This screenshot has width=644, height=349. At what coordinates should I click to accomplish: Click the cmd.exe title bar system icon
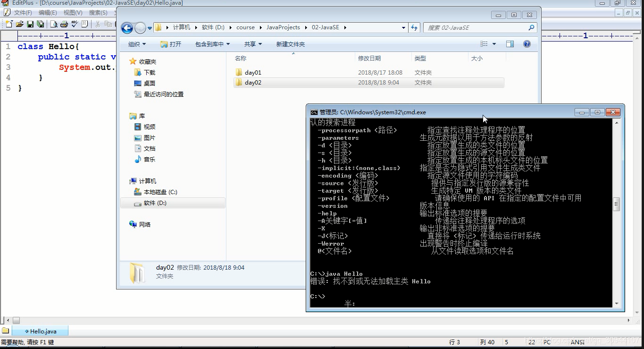314,112
